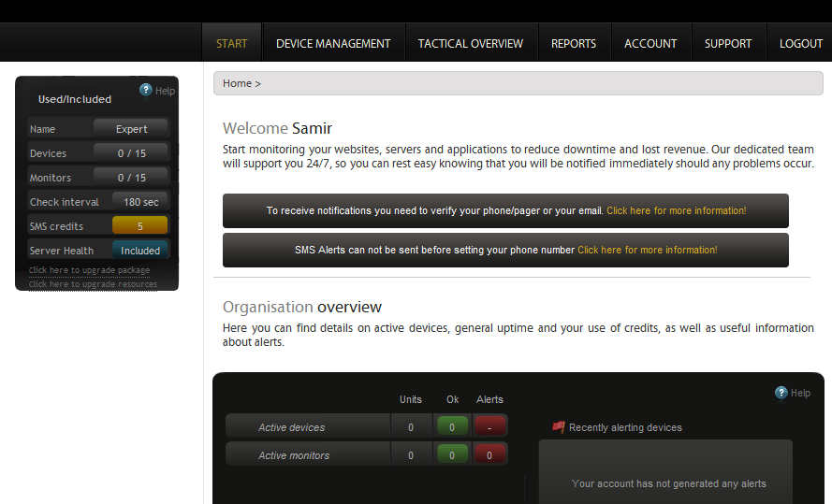Click the blue Server Health Included badge
This screenshot has width=832, height=504.
[x=140, y=251]
